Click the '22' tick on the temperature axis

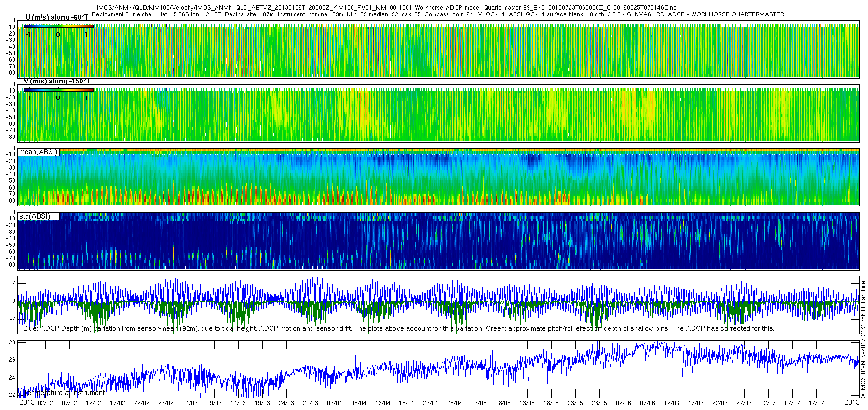click(x=13, y=395)
